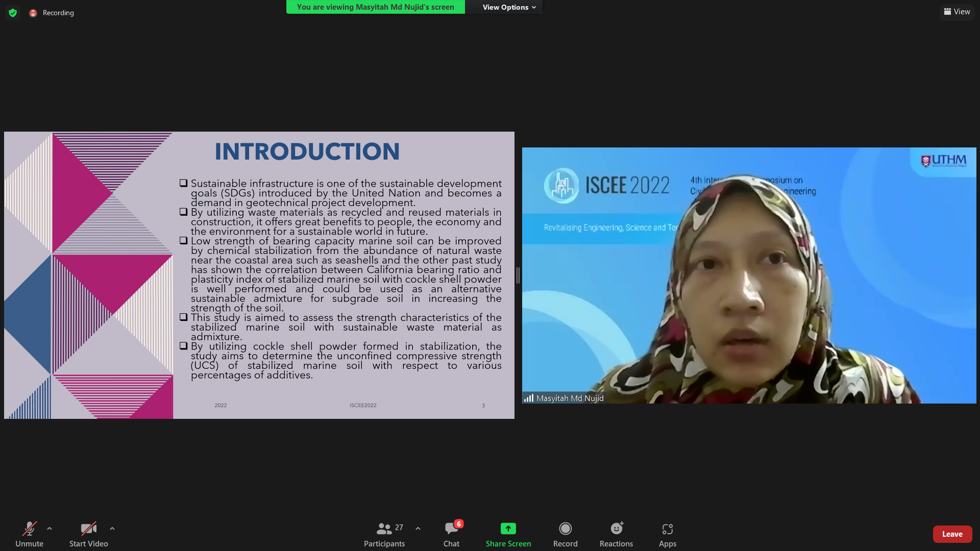Open the Reactions menu
This screenshot has width=980, height=551.
click(617, 534)
